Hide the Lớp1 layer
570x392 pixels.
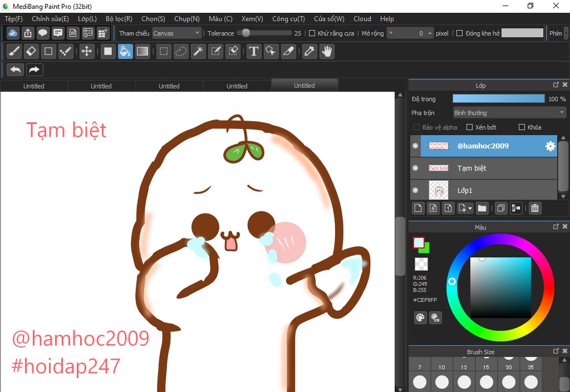pos(415,190)
